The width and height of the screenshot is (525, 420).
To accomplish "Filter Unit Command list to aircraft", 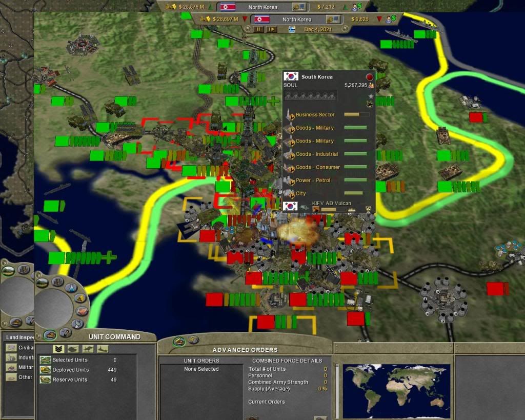I will pyautogui.click(x=88, y=349).
